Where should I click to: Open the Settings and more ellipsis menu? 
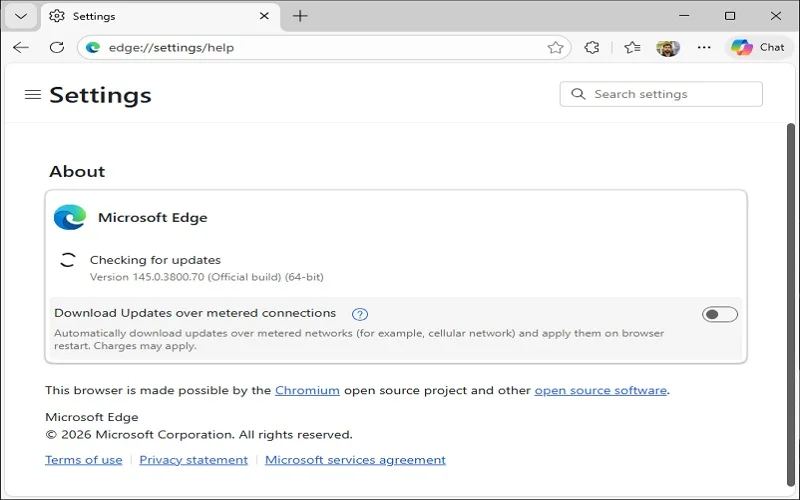[x=704, y=47]
